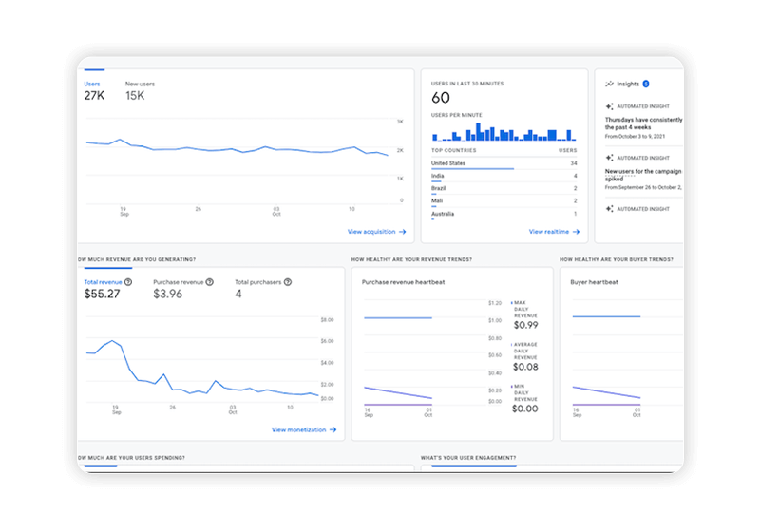Screen dimensions: 760x532
Task: Click the help icon beside Total purchasers
Action: tap(288, 282)
